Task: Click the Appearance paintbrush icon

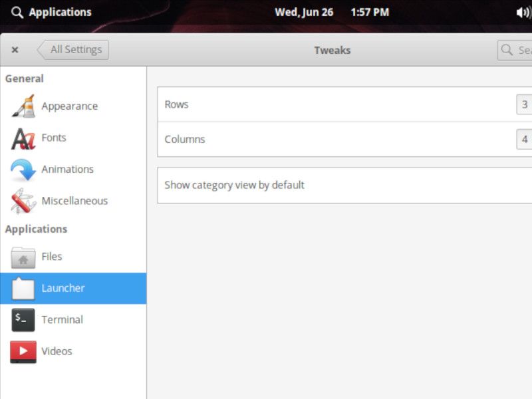Action: point(23,106)
